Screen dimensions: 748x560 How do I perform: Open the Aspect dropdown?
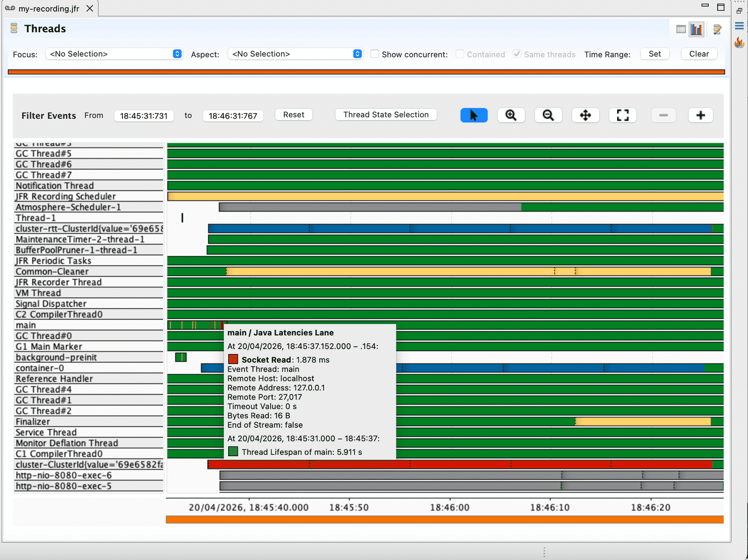click(x=295, y=54)
